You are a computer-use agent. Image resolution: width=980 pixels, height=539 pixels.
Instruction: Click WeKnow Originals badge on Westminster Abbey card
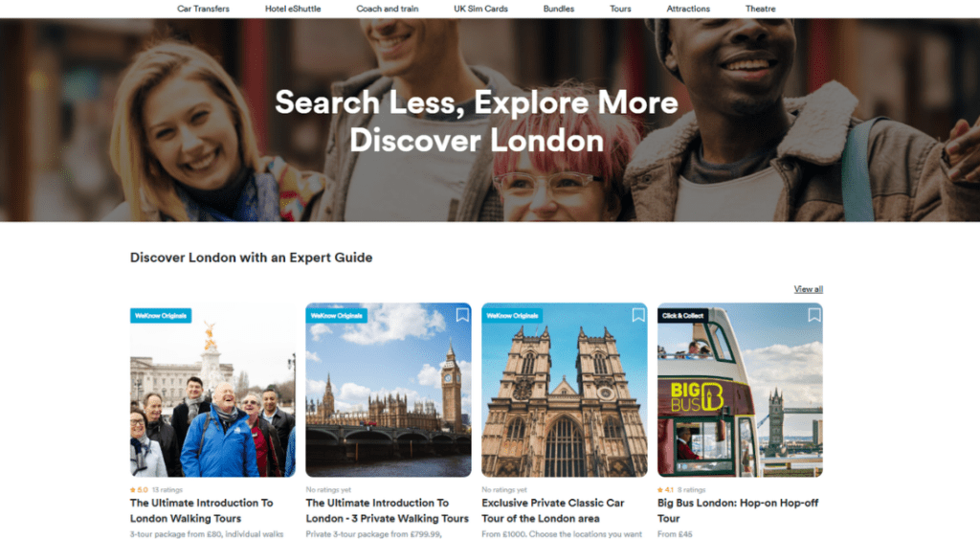[512, 316]
